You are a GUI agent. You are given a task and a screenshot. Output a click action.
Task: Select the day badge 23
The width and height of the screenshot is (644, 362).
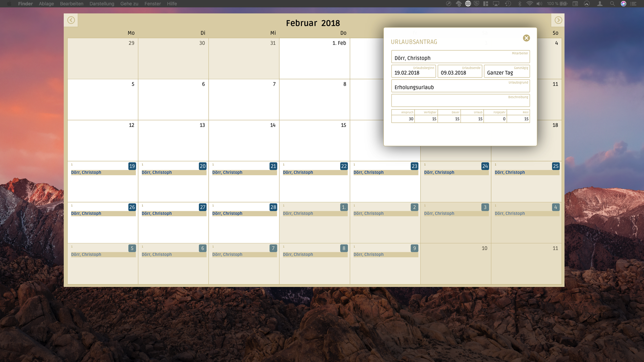[415, 166]
